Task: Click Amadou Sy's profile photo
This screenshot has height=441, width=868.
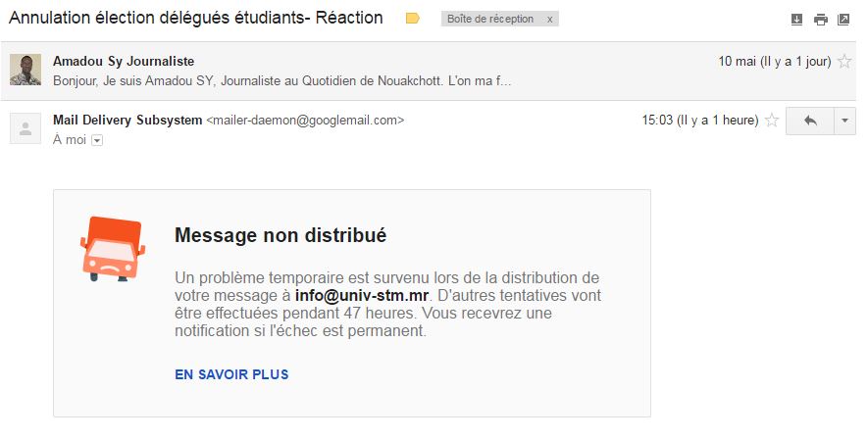Action: coord(26,70)
